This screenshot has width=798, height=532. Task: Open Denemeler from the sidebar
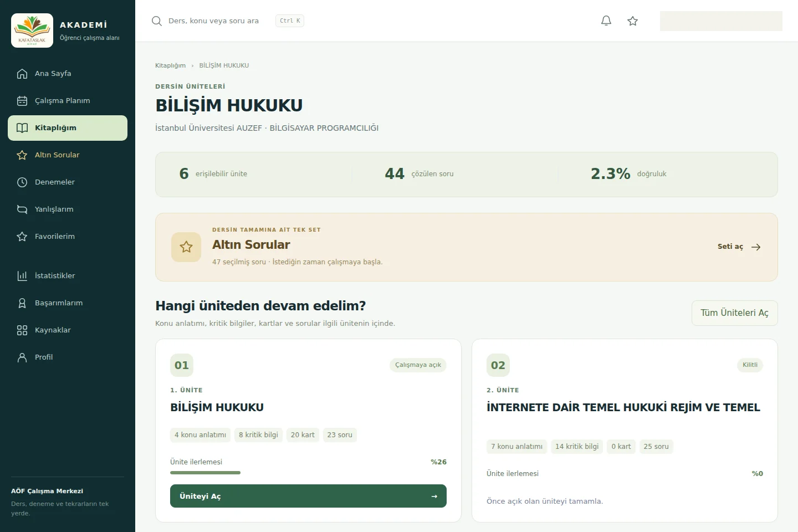coord(68,182)
